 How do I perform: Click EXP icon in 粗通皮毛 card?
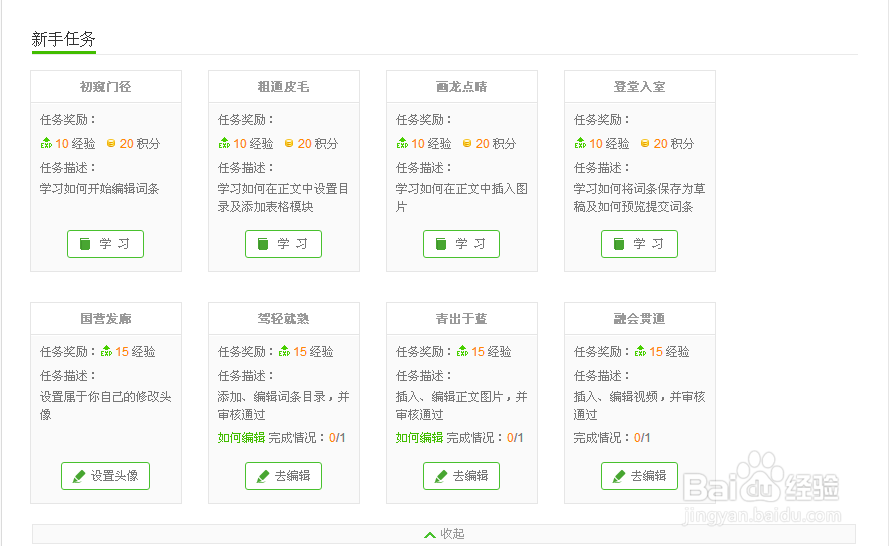(x=224, y=143)
